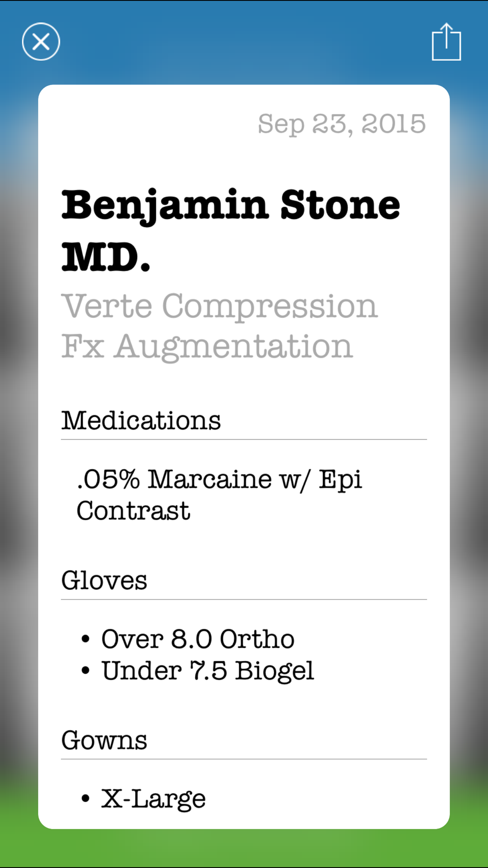Close the preference card view
This screenshot has height=868, width=488.
[41, 41]
